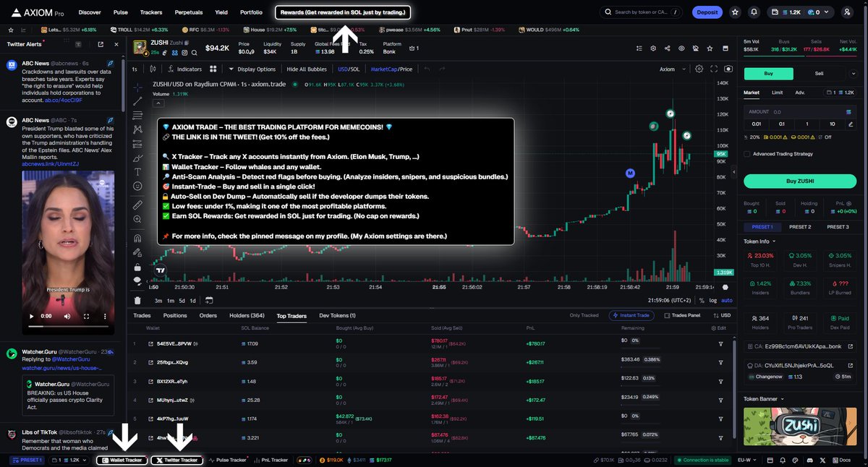Open the chart layout grid icon
Screen dimensions: 868x467
click(x=213, y=69)
